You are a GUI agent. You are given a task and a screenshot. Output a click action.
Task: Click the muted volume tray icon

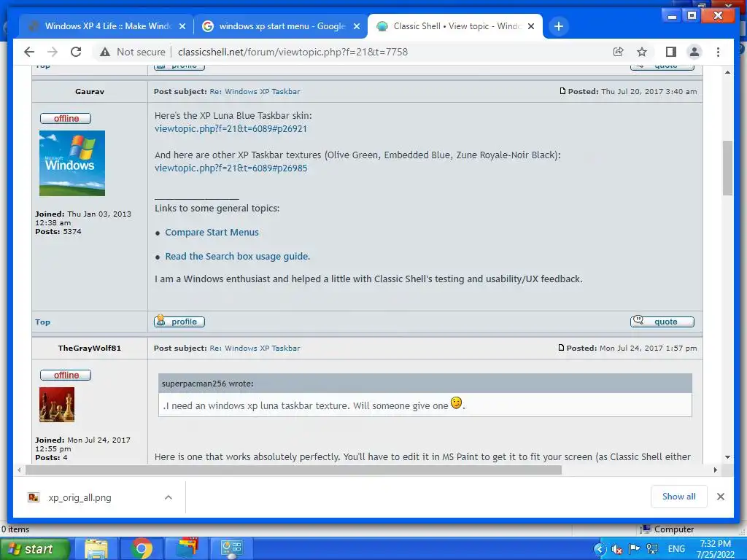617,549
